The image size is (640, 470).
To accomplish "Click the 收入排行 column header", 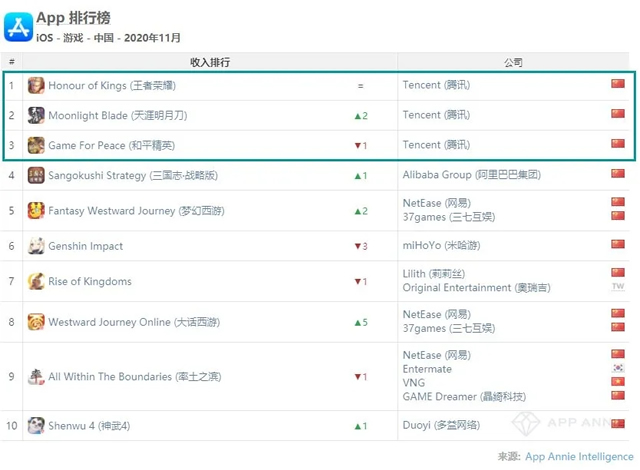I will [210, 62].
